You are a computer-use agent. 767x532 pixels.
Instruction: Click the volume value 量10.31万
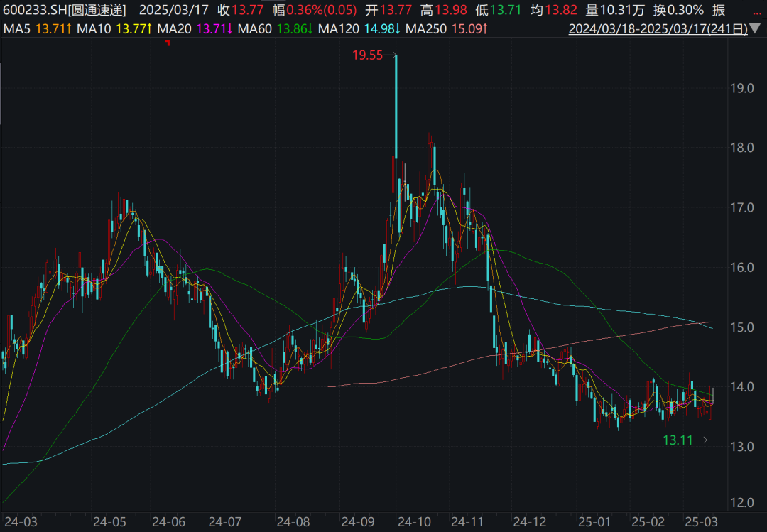[615, 10]
